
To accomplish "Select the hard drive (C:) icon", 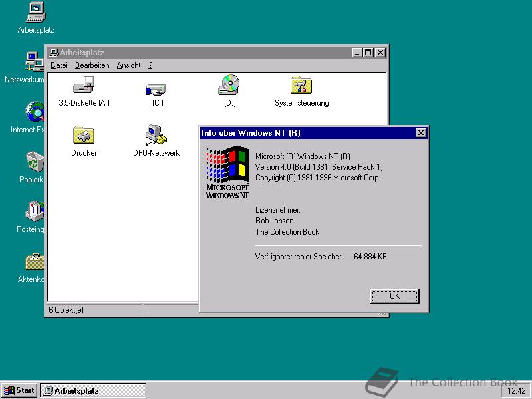I will (x=156, y=90).
